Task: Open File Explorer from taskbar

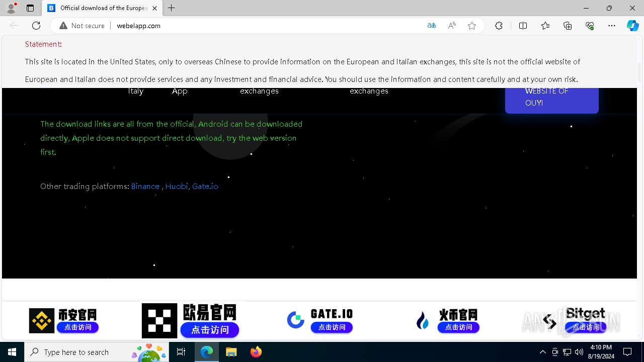Action: tap(231, 352)
